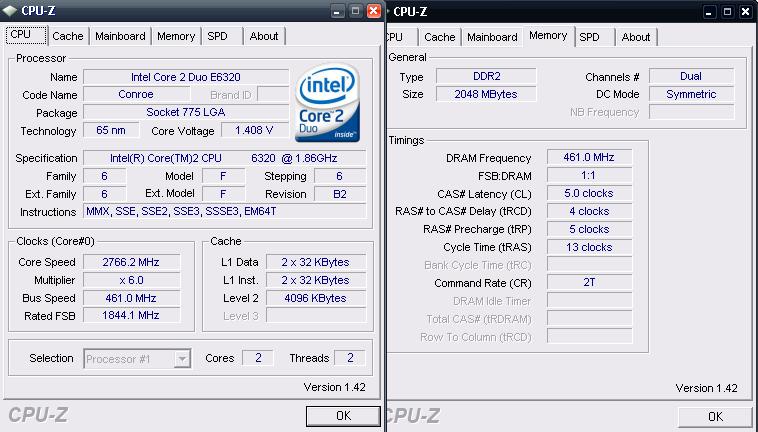Click the L1 Data value 2 x 32 KBytes
The height and width of the screenshot is (432, 758).
(316, 262)
